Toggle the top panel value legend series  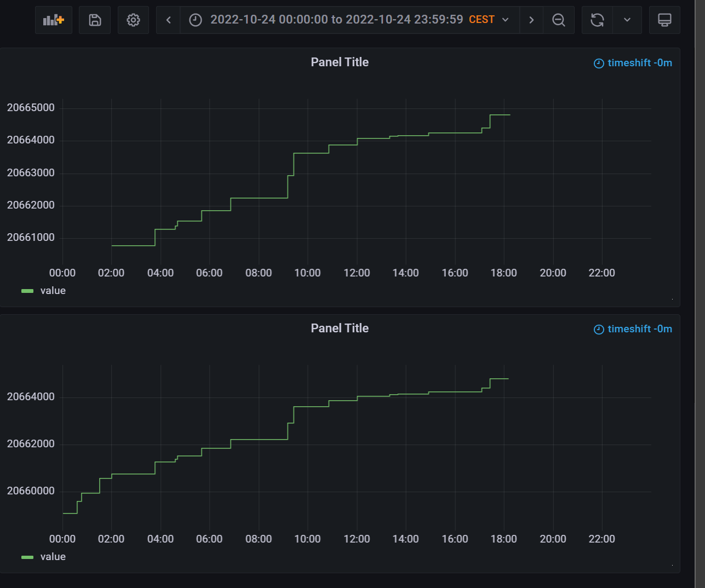click(x=53, y=291)
